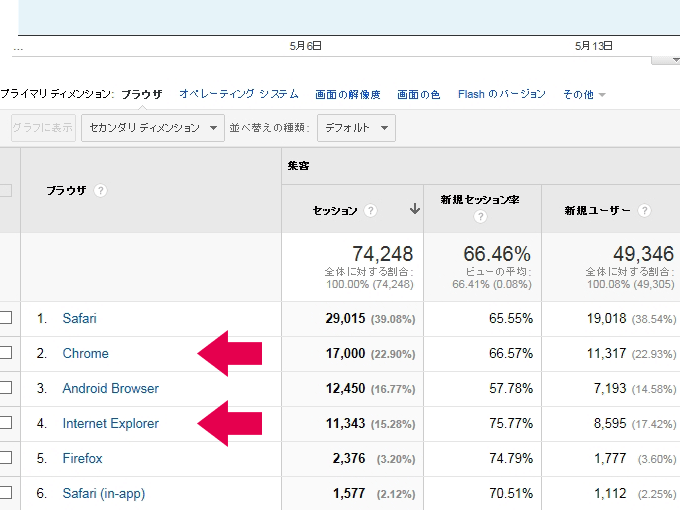
Task: Open the セカンダリ ディメンション dropdown
Action: click(x=153, y=128)
